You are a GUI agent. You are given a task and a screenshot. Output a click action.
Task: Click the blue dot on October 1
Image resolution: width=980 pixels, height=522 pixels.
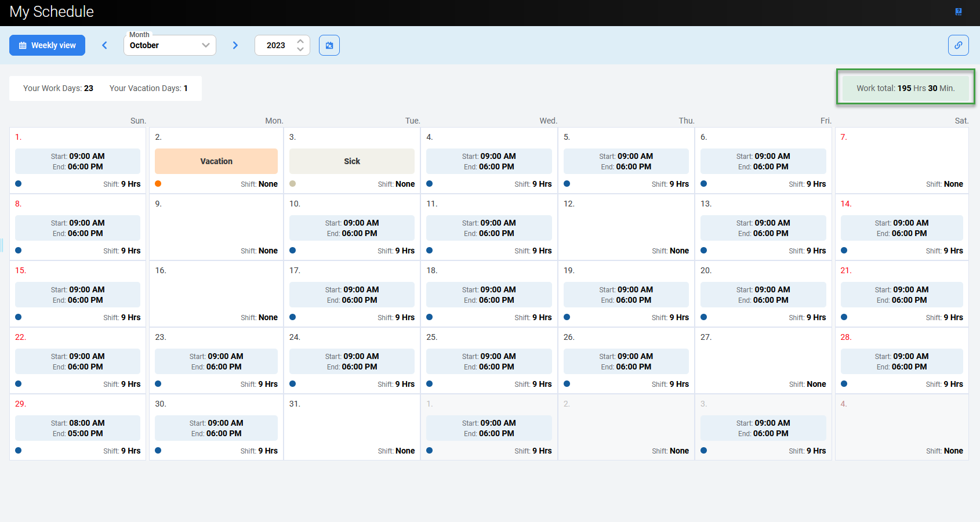click(19, 184)
